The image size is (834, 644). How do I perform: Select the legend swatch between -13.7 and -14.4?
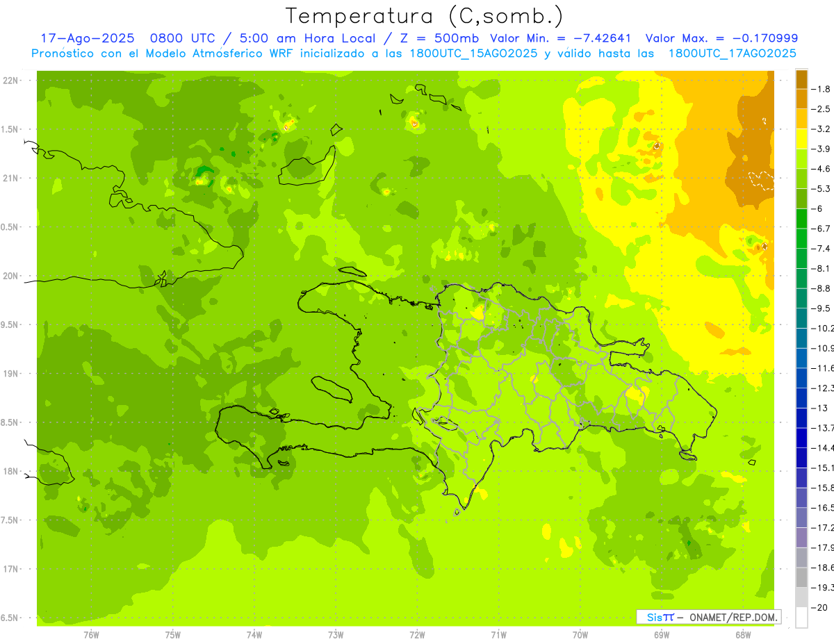[801, 438]
